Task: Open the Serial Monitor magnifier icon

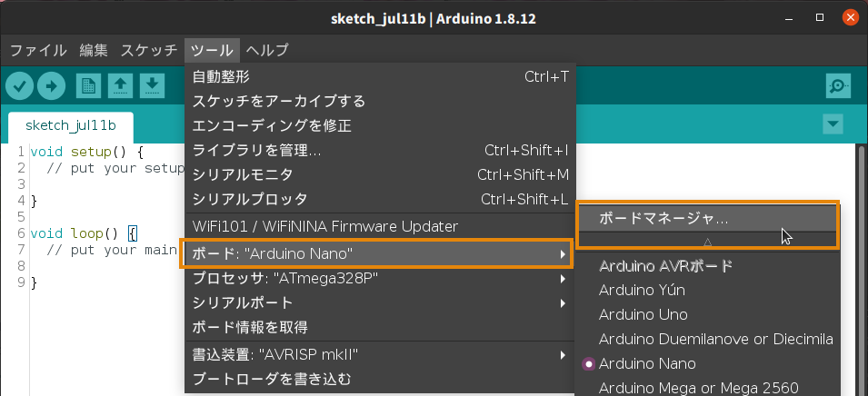Action: click(x=838, y=86)
